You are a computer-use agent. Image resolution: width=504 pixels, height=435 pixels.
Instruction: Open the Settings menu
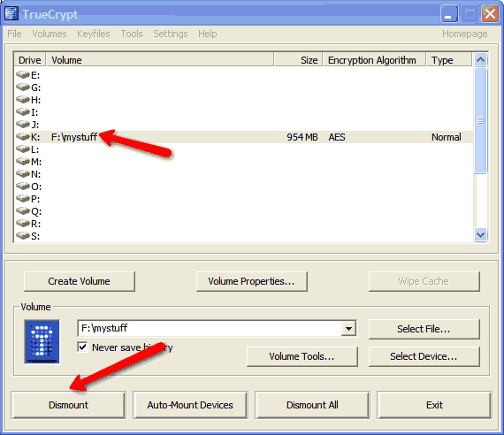[171, 34]
